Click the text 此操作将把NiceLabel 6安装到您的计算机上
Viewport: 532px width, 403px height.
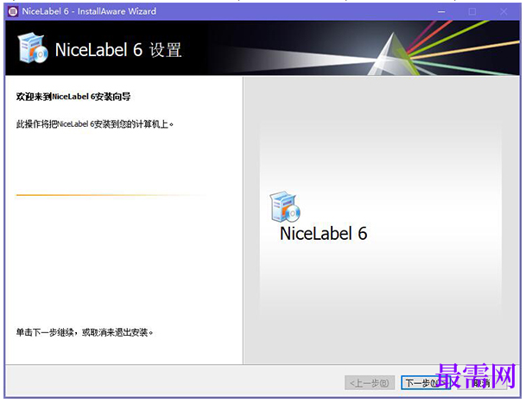coord(95,124)
